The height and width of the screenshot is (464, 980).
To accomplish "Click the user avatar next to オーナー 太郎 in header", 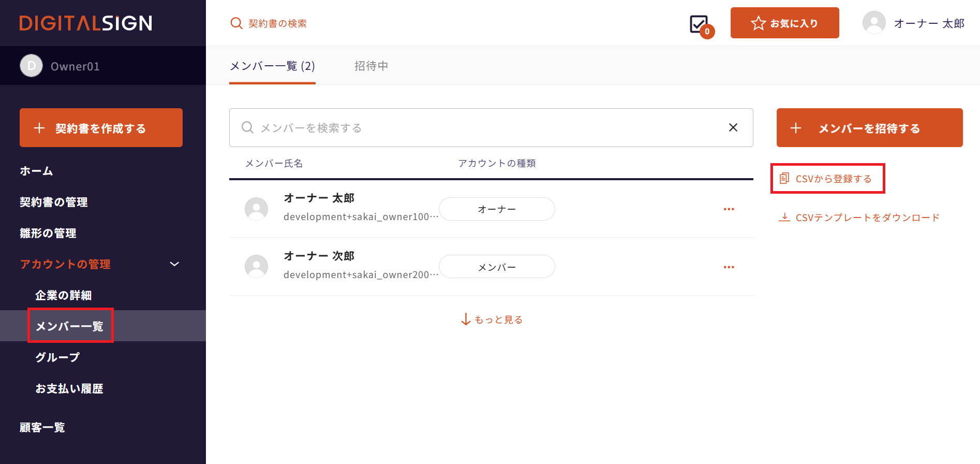I will pyautogui.click(x=874, y=23).
